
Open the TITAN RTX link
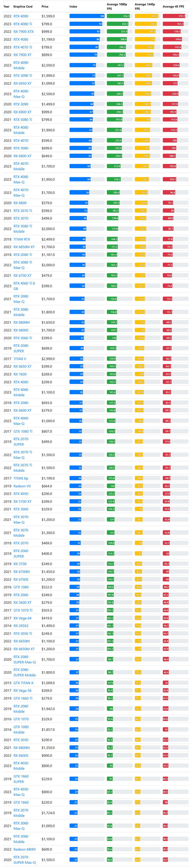(22, 239)
